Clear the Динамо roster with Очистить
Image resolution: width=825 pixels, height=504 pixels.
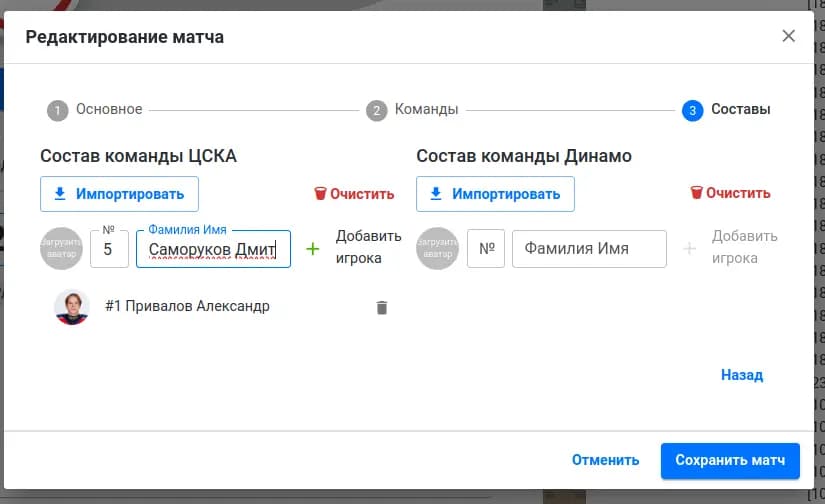[x=730, y=193]
